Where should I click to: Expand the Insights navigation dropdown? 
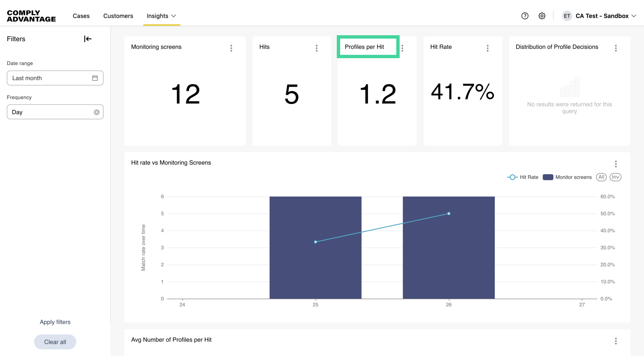point(161,16)
